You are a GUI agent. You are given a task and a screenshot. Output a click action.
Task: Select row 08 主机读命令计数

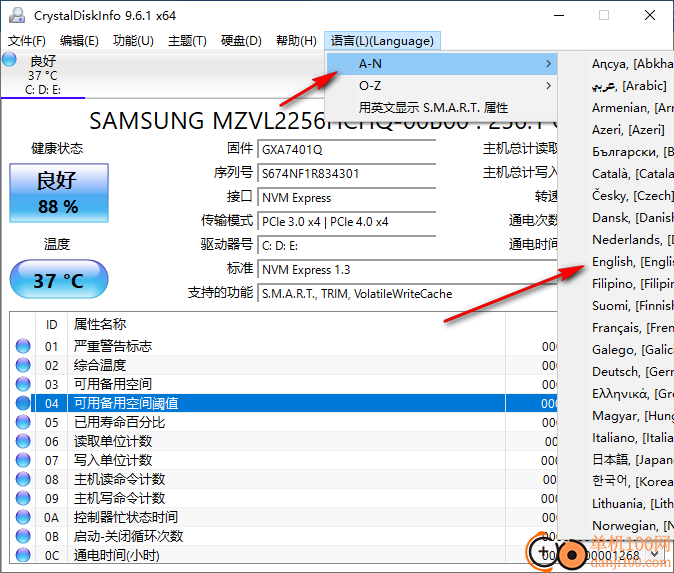[284, 479]
